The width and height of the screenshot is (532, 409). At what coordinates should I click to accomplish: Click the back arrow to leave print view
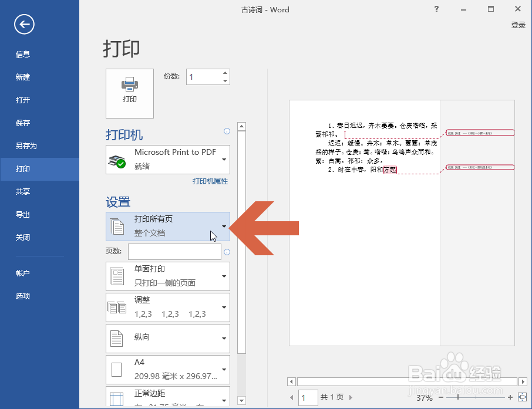tap(23, 25)
